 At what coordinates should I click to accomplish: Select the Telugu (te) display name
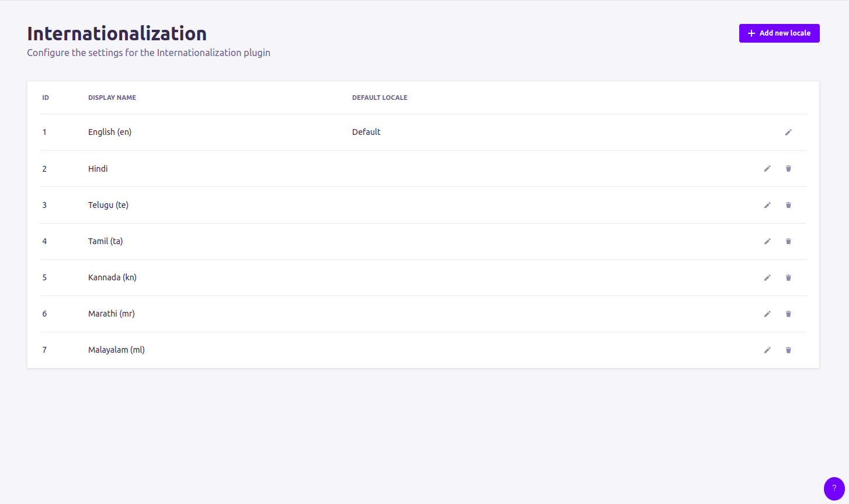point(108,205)
